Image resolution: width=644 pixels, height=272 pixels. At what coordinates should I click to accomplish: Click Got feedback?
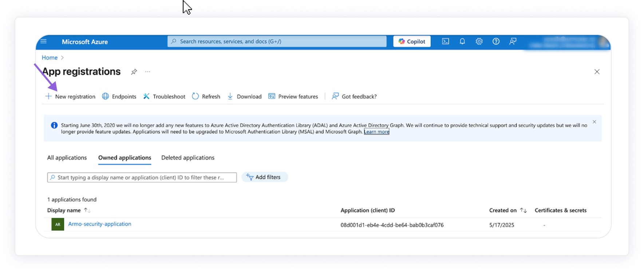tap(354, 97)
